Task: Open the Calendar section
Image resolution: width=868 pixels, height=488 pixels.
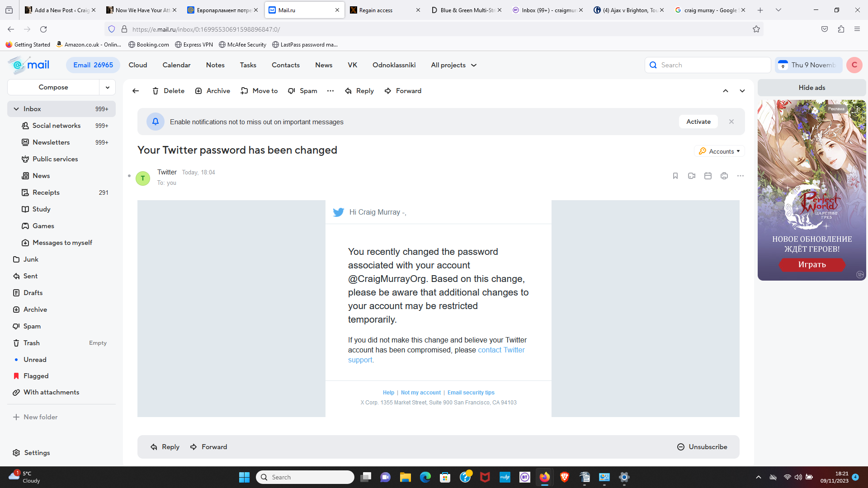Action: point(176,65)
